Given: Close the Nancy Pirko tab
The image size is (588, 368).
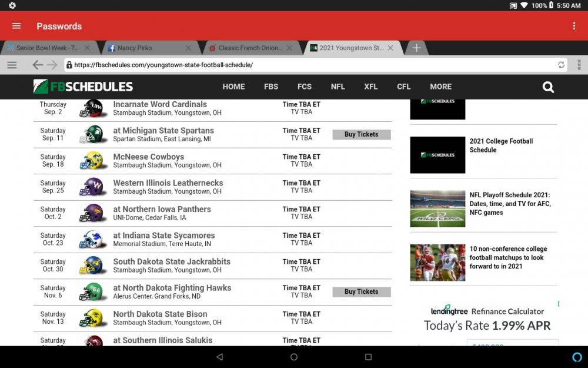Looking at the screenshot, I should (188, 48).
